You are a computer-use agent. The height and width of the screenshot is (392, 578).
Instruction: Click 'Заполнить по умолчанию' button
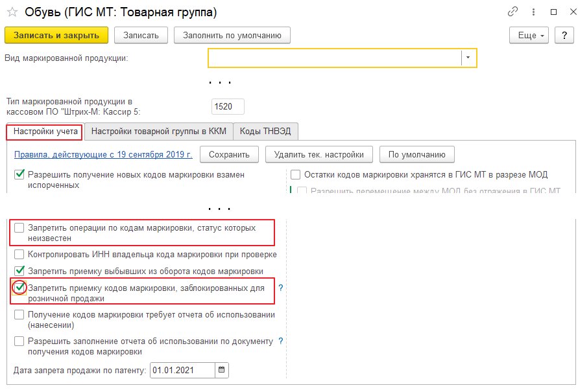[x=232, y=36]
